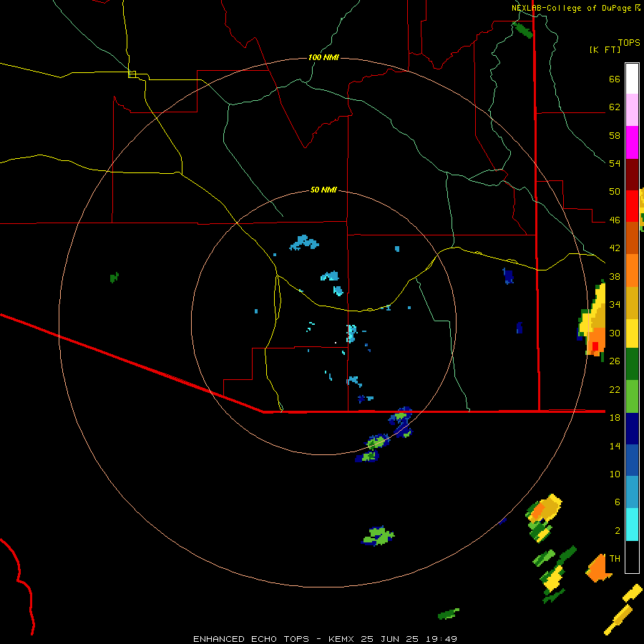Click the "[K FT]" units label
The width and height of the screenshot is (644, 644).
605,49
